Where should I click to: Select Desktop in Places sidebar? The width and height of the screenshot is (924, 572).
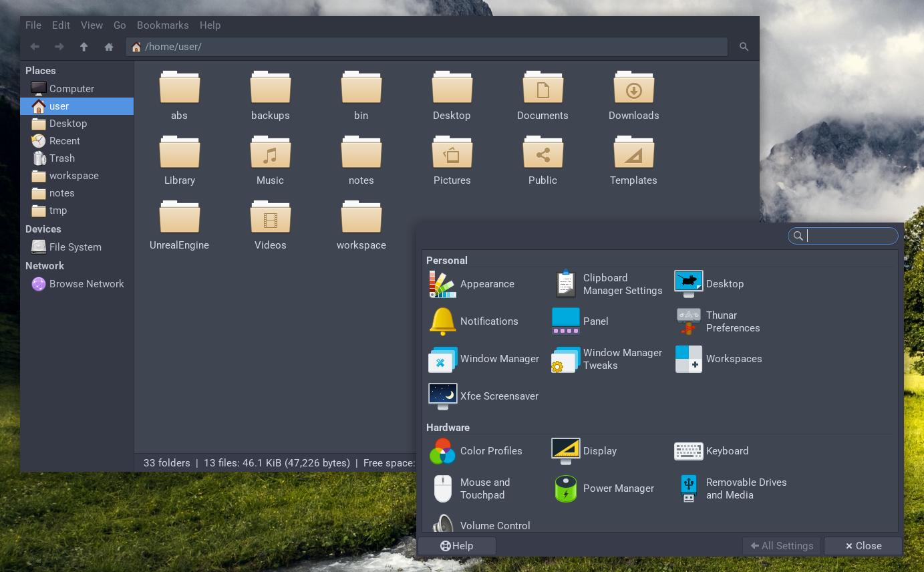pyautogui.click(x=77, y=124)
